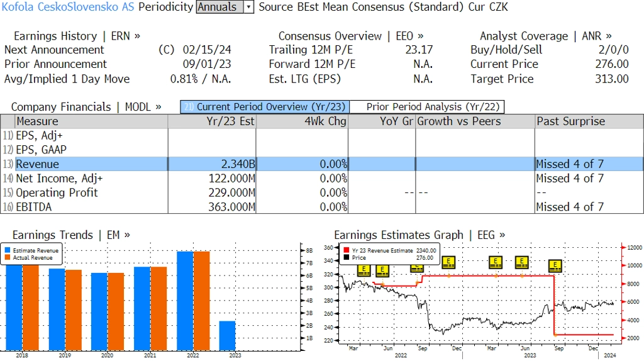
Task: Click EBITDA row Missed 4 of 7
Action: [x=570, y=206]
